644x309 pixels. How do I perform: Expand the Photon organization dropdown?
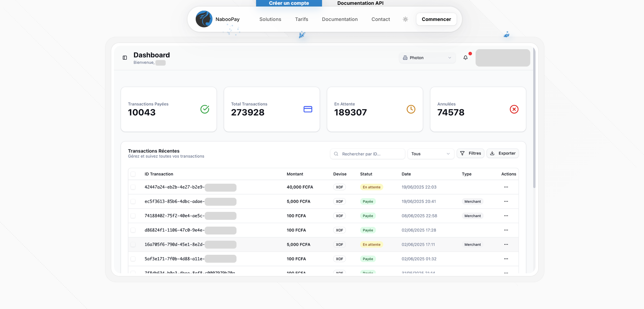[x=427, y=58]
